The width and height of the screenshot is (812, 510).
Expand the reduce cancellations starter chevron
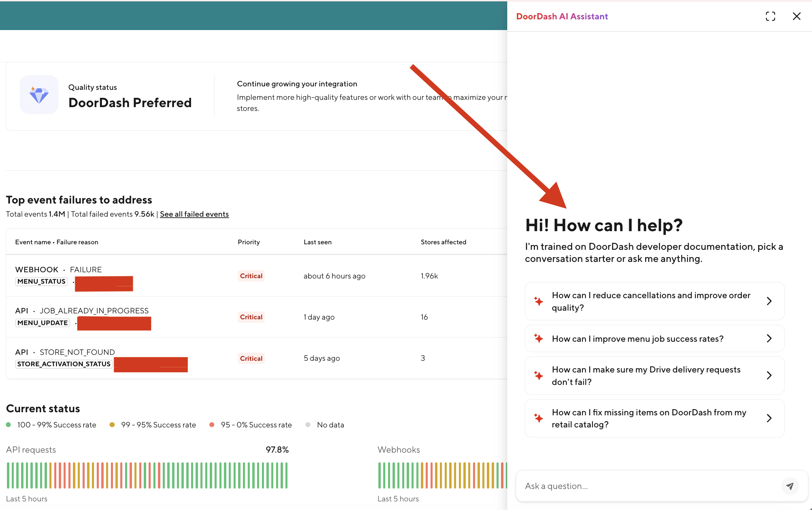(x=769, y=301)
